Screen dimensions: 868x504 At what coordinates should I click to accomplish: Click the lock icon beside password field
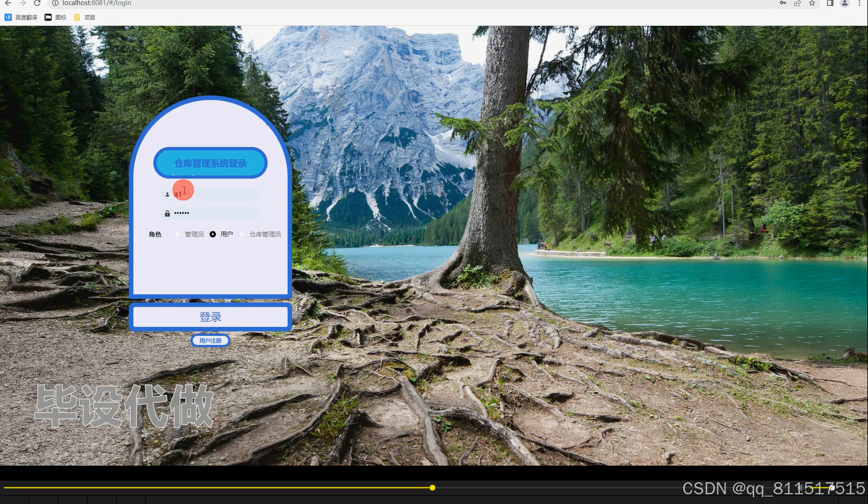pyautogui.click(x=167, y=213)
